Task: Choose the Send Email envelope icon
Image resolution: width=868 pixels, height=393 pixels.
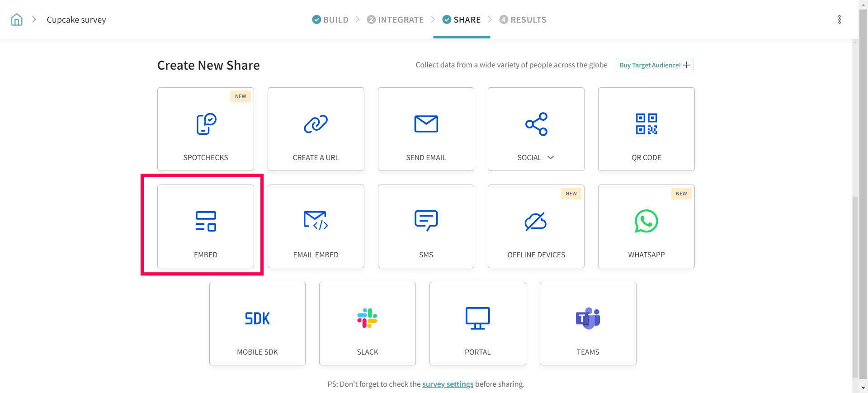Action: point(426,124)
